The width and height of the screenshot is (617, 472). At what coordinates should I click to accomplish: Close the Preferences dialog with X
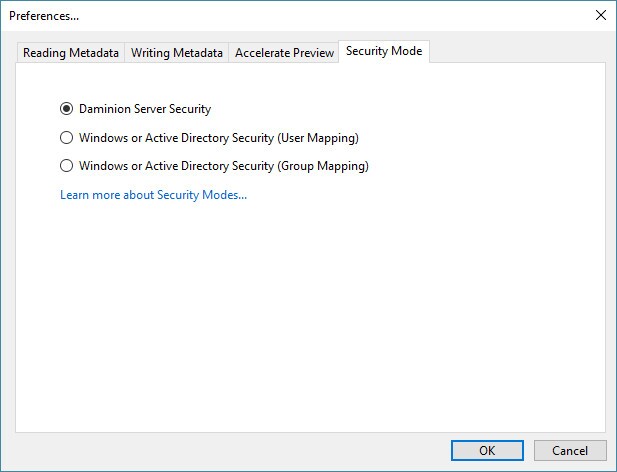tap(600, 15)
